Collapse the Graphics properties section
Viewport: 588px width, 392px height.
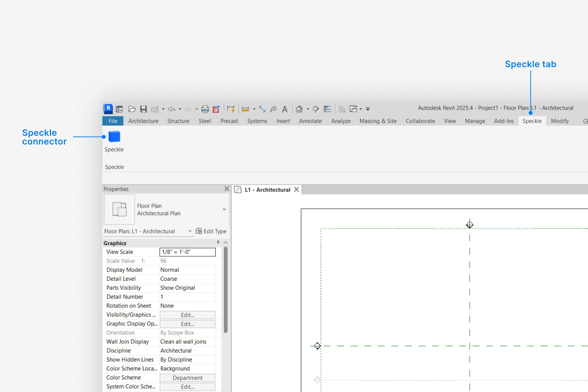point(218,242)
